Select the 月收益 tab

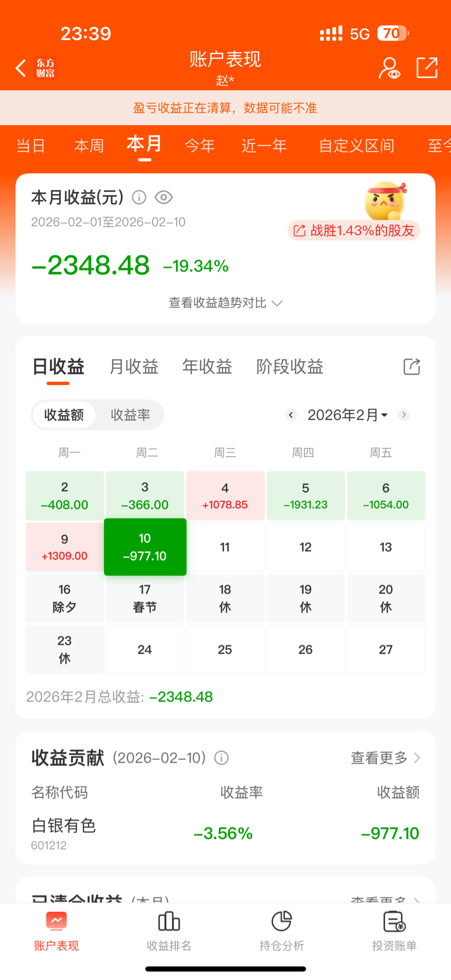pos(134,367)
